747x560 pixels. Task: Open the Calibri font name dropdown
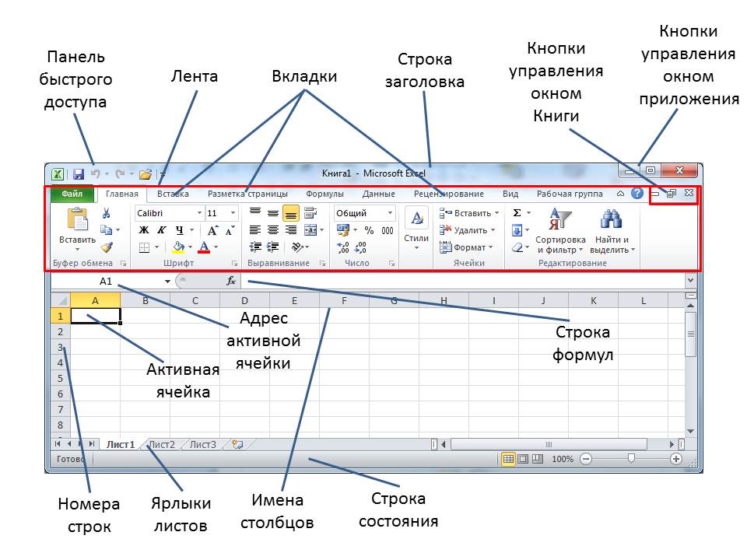(x=200, y=213)
